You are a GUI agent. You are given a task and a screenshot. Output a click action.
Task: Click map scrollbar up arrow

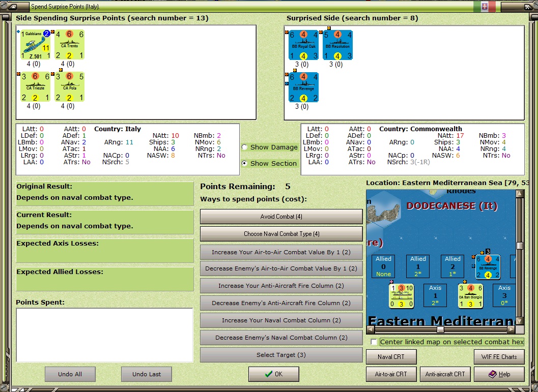[x=520, y=194]
